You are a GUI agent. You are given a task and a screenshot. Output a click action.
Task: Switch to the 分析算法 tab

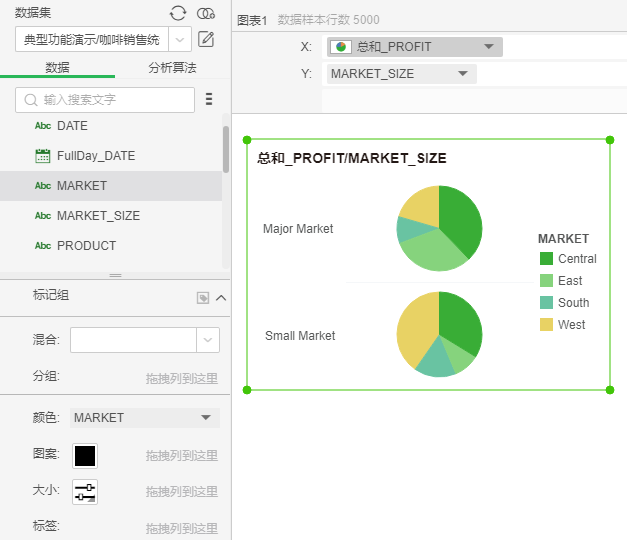pos(172,68)
